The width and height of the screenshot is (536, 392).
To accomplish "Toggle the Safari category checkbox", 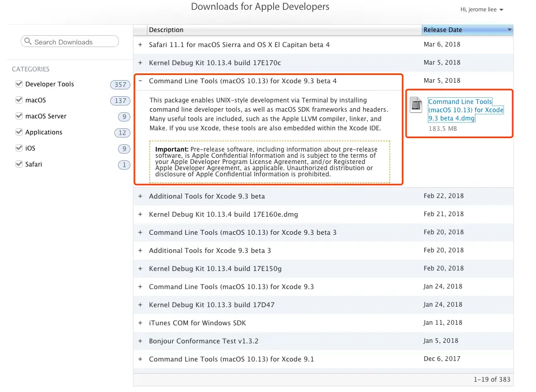I will point(19,164).
